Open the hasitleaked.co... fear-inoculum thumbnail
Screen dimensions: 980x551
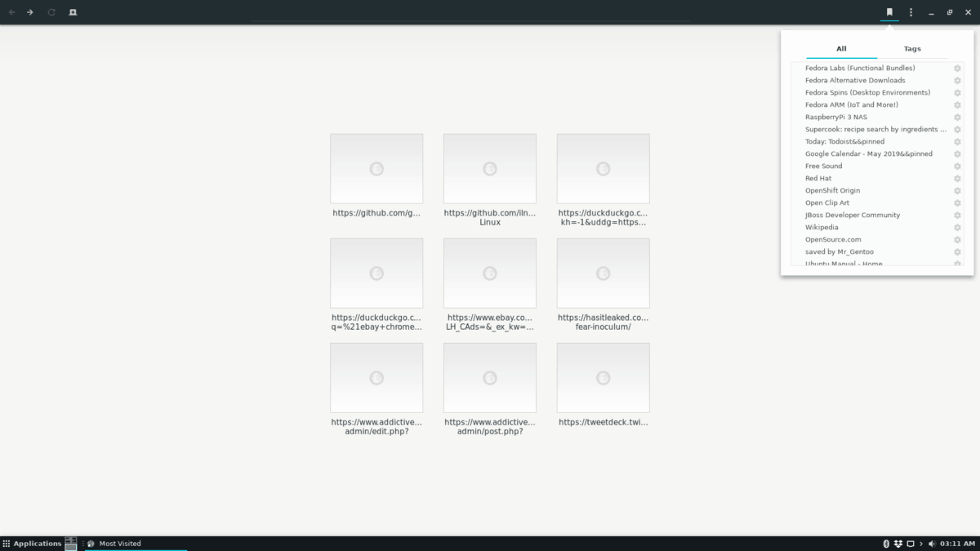point(604,273)
